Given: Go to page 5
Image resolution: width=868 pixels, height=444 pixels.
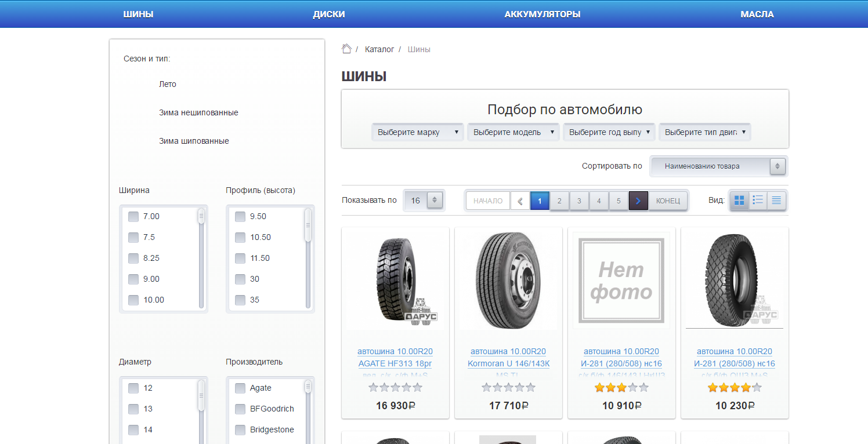Looking at the screenshot, I should [x=619, y=201].
